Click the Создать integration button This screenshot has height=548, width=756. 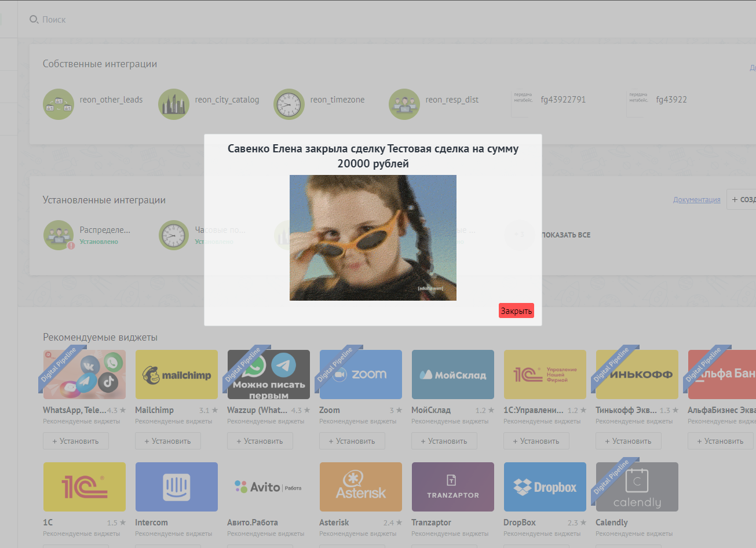click(x=742, y=199)
